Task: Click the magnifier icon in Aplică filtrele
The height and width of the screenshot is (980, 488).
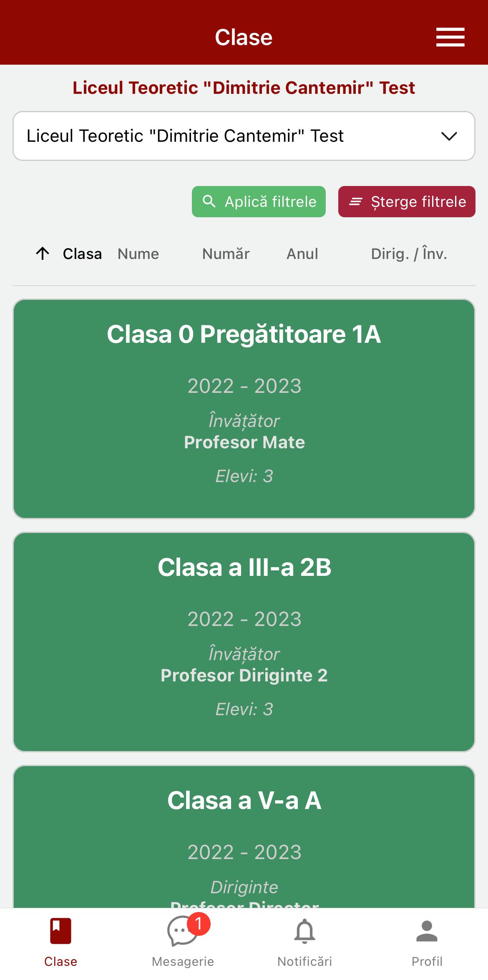Action: pos(209,201)
